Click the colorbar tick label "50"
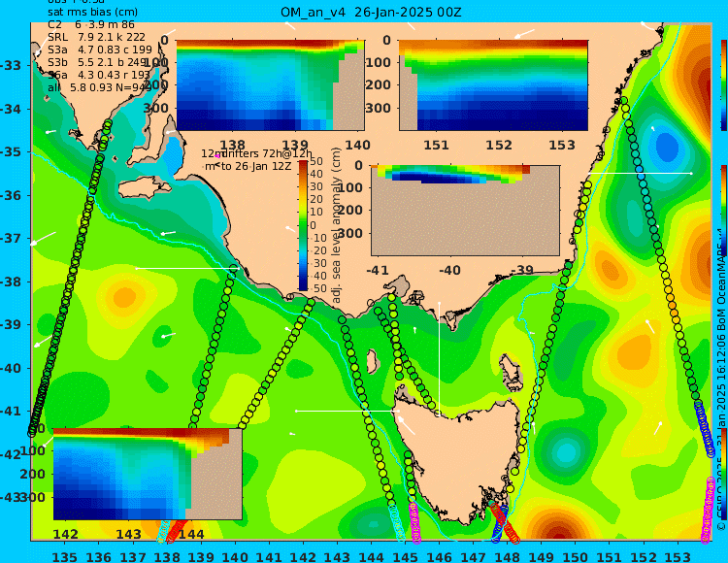This screenshot has height=563, width=728. pyautogui.click(x=316, y=161)
